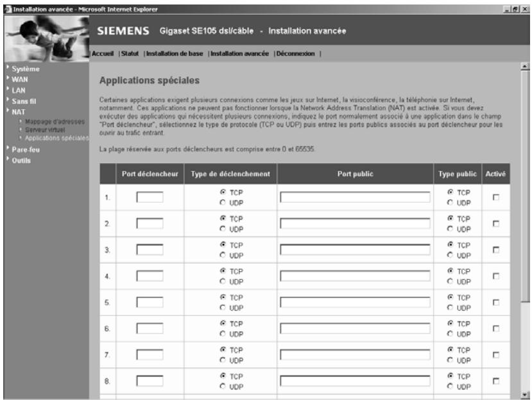Click Port public field in row 4
This screenshot has width=532, height=400.
point(355,275)
